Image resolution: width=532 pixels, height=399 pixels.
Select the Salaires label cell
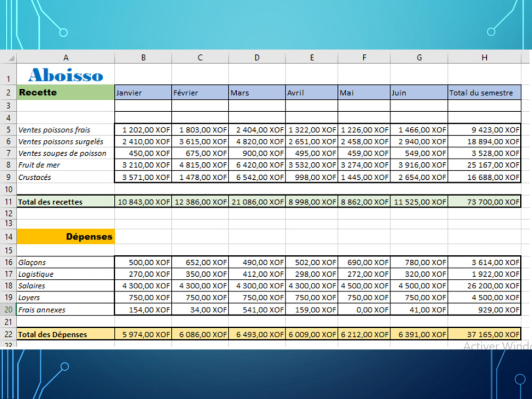click(66, 286)
